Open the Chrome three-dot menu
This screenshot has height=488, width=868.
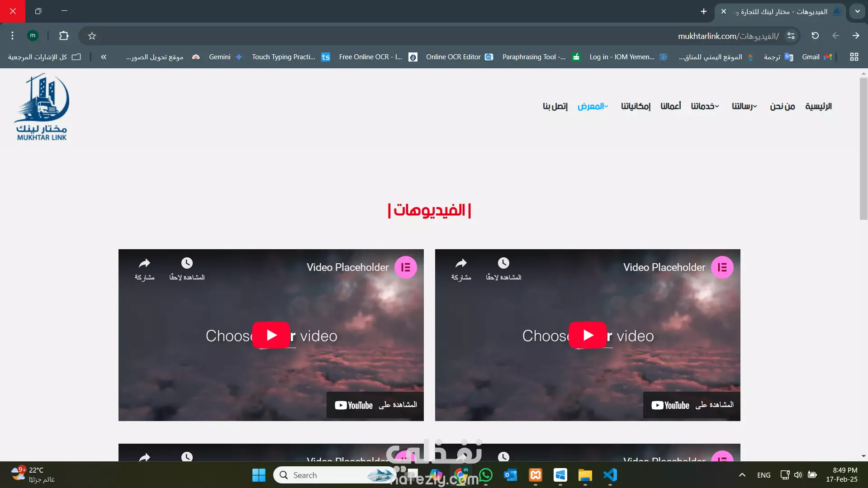click(x=12, y=36)
